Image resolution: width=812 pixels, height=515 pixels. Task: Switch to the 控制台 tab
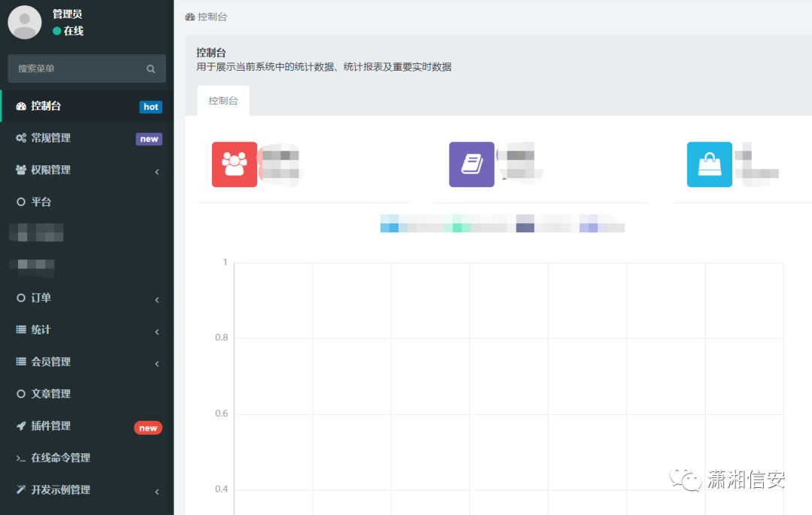223,100
